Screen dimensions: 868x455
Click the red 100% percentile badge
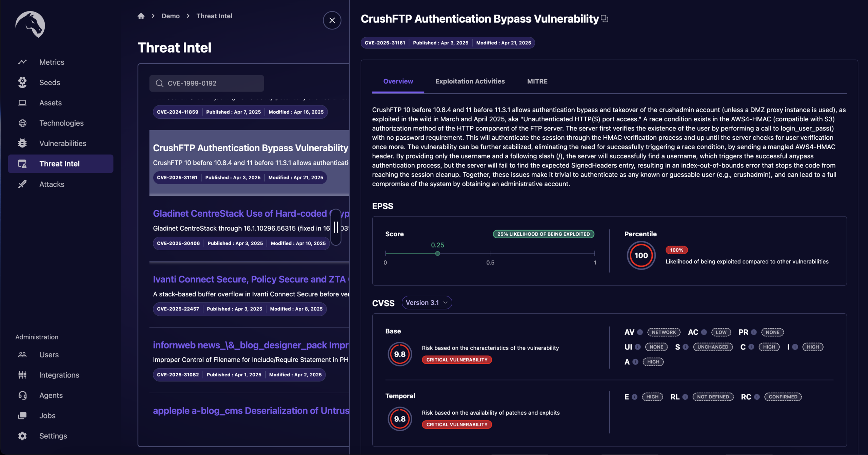tap(676, 250)
